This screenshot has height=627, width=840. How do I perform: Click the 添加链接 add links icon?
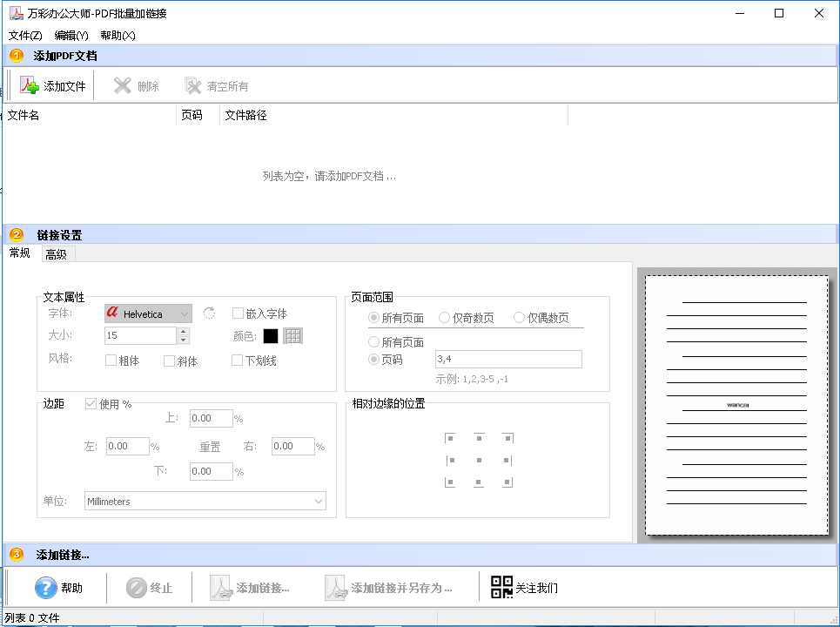click(221, 587)
